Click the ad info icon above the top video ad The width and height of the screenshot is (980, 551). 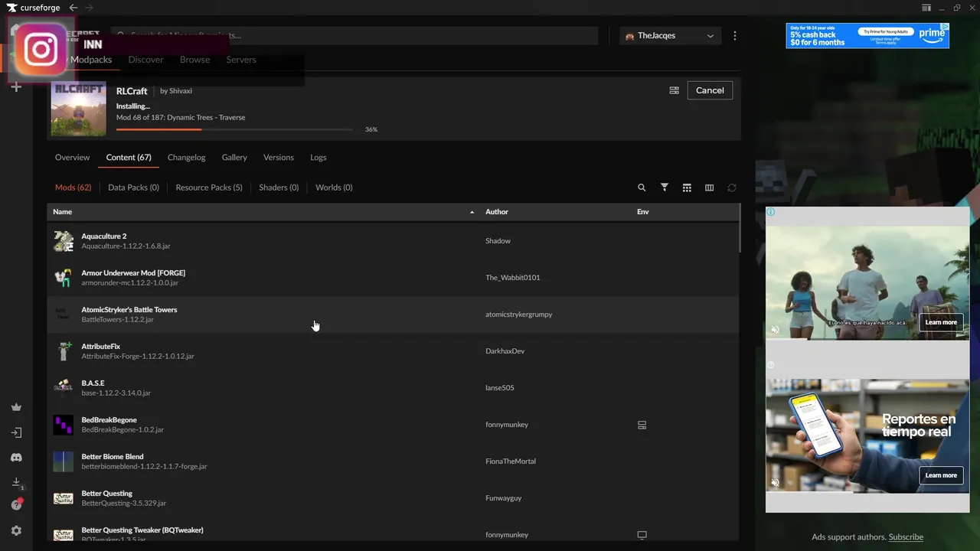[771, 212]
